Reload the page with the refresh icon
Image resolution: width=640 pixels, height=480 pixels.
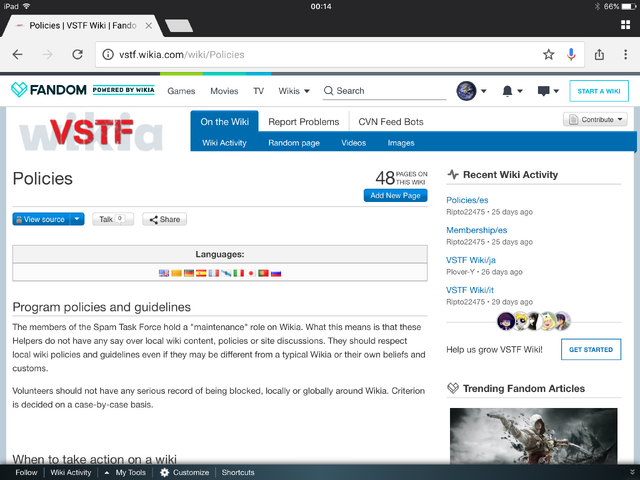[x=78, y=54]
